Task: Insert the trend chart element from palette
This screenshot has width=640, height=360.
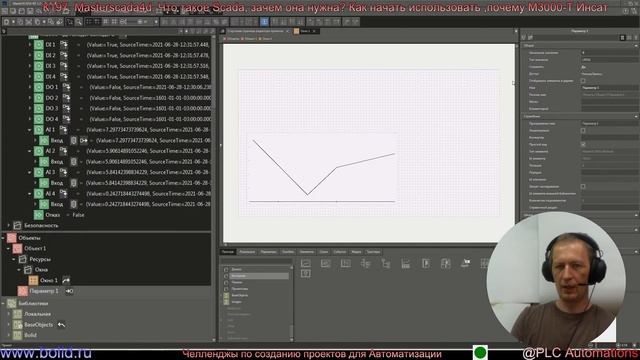Action: [x=306, y=263]
